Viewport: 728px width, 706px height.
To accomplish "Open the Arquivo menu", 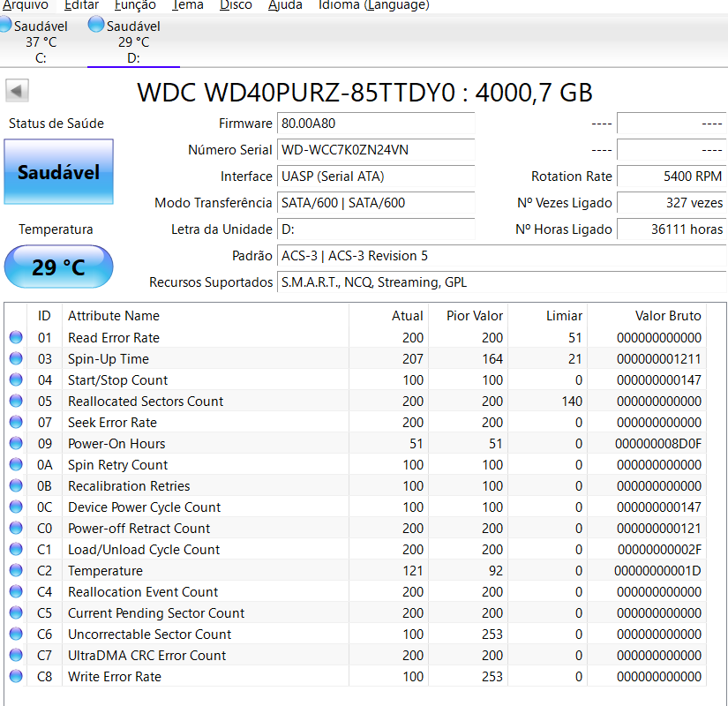I will point(25,5).
